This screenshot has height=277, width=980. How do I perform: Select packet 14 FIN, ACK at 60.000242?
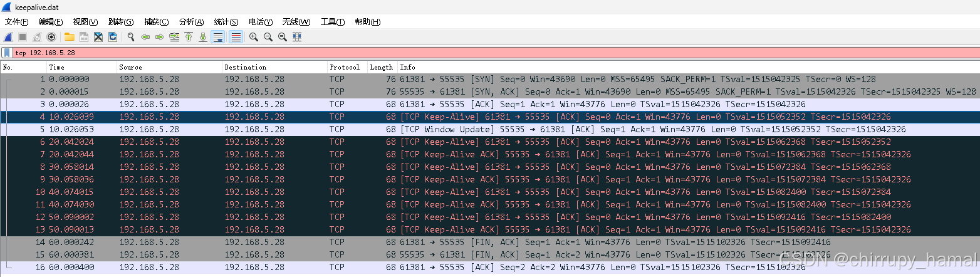[490, 242]
